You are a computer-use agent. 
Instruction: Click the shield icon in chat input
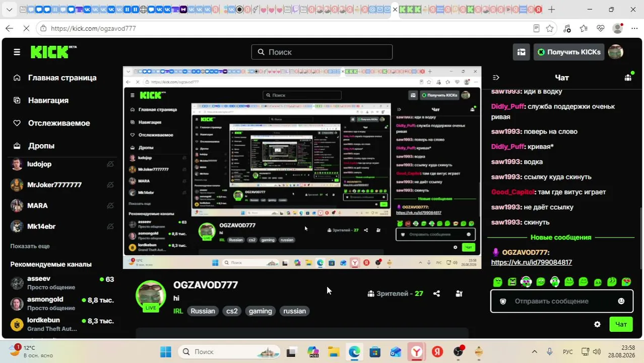point(502,301)
